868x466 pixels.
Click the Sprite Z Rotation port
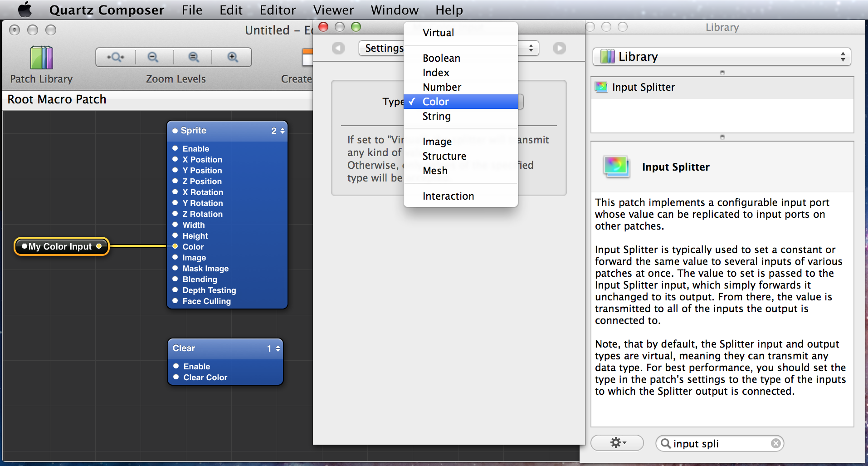pos(175,214)
